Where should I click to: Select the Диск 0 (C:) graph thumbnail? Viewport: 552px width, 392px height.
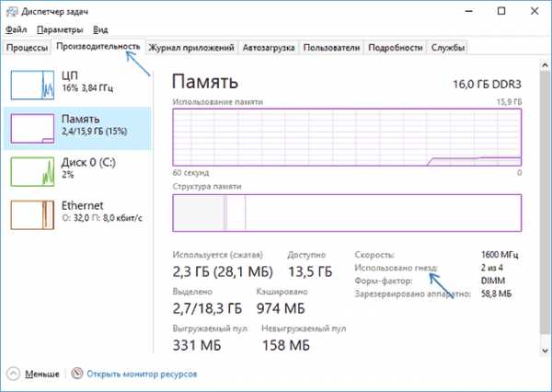pyautogui.click(x=30, y=171)
